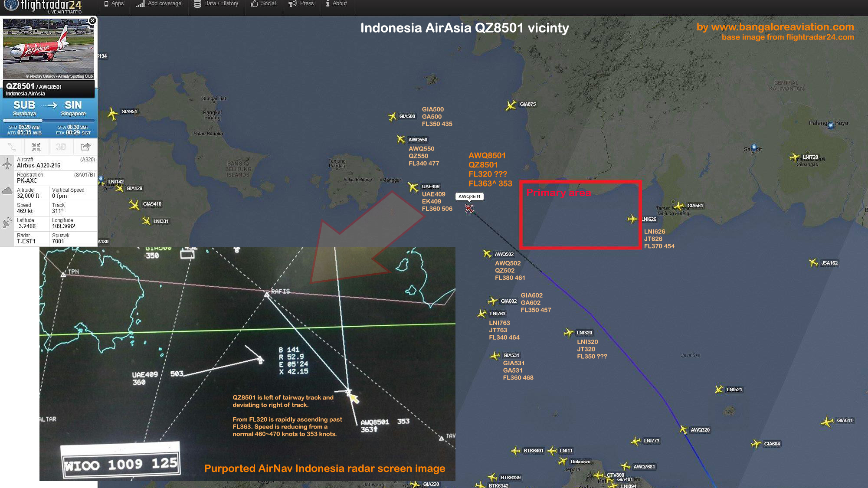The width and height of the screenshot is (868, 488).
Task: Select the LNI521 aircraft icon
Action: click(719, 390)
